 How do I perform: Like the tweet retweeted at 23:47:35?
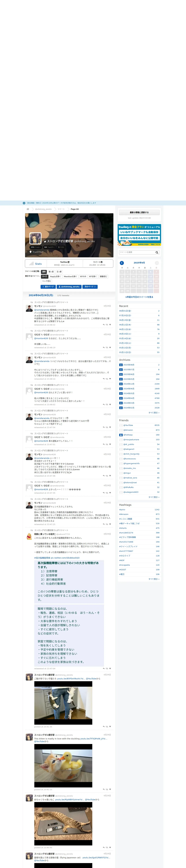tap(110, 493)
